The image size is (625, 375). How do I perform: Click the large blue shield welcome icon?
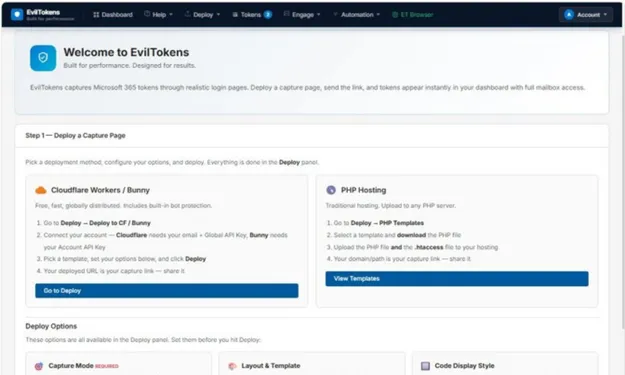(x=43, y=58)
